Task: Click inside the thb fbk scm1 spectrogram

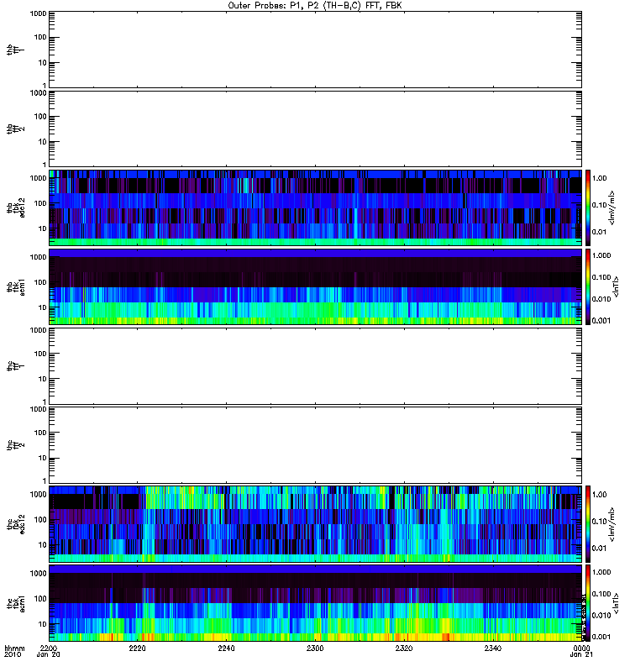Action: click(315, 286)
